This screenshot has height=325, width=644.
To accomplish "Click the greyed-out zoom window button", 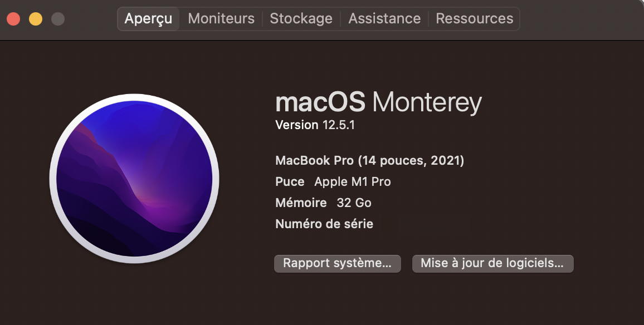I will [x=58, y=19].
